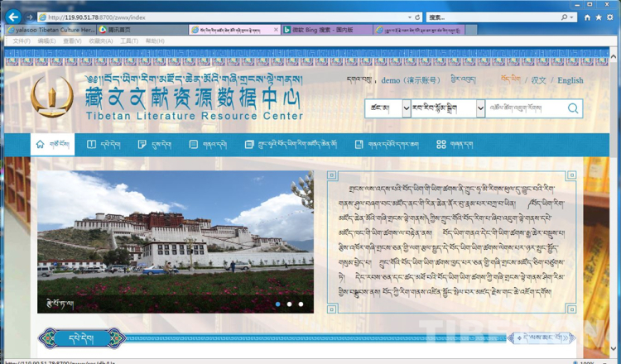Click the browser refresh icon in address bar
This screenshot has width=621, height=364.
click(418, 17)
